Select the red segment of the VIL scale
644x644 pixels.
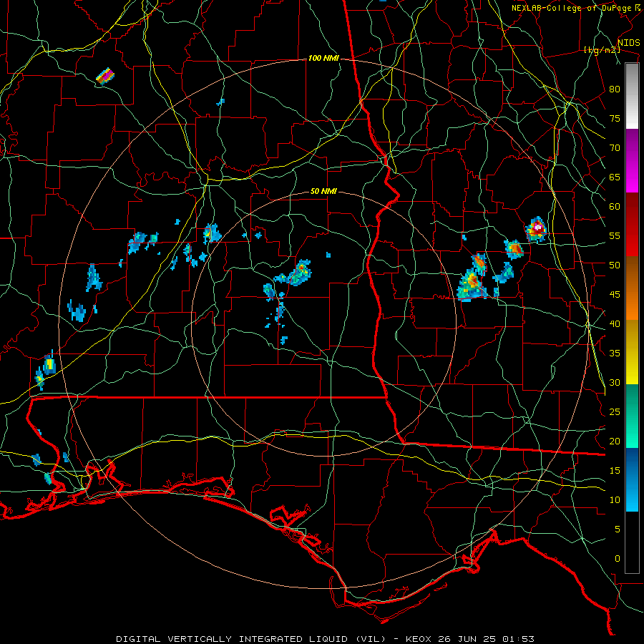click(632, 225)
